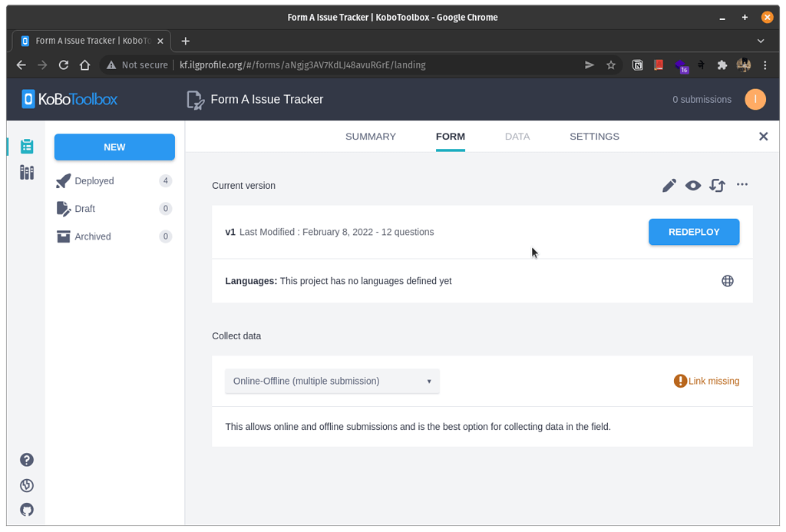This screenshot has width=786, height=532.
Task: Switch to the DATA tab
Action: click(517, 136)
